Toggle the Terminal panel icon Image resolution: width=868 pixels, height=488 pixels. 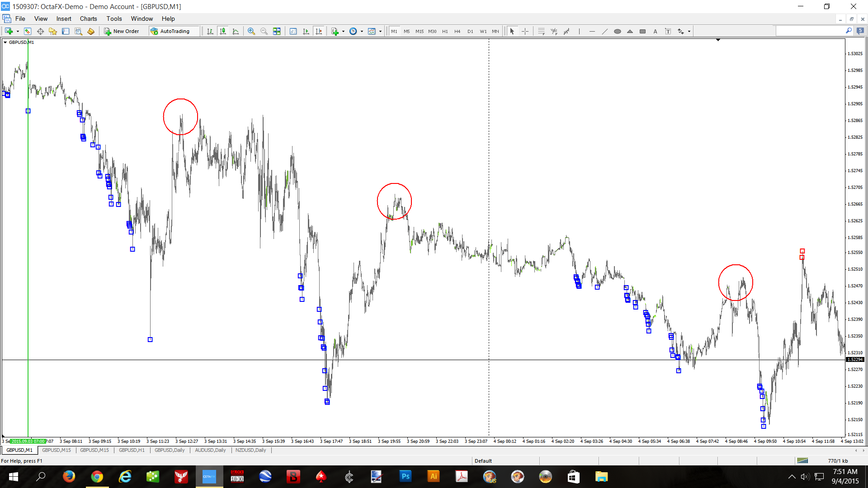(x=66, y=31)
